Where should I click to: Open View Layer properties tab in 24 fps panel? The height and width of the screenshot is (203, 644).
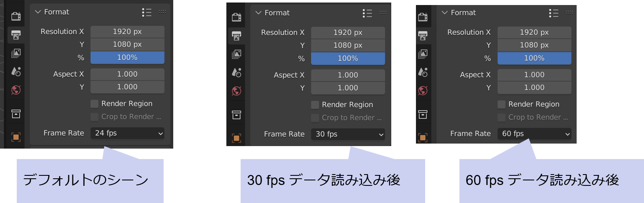[16, 53]
